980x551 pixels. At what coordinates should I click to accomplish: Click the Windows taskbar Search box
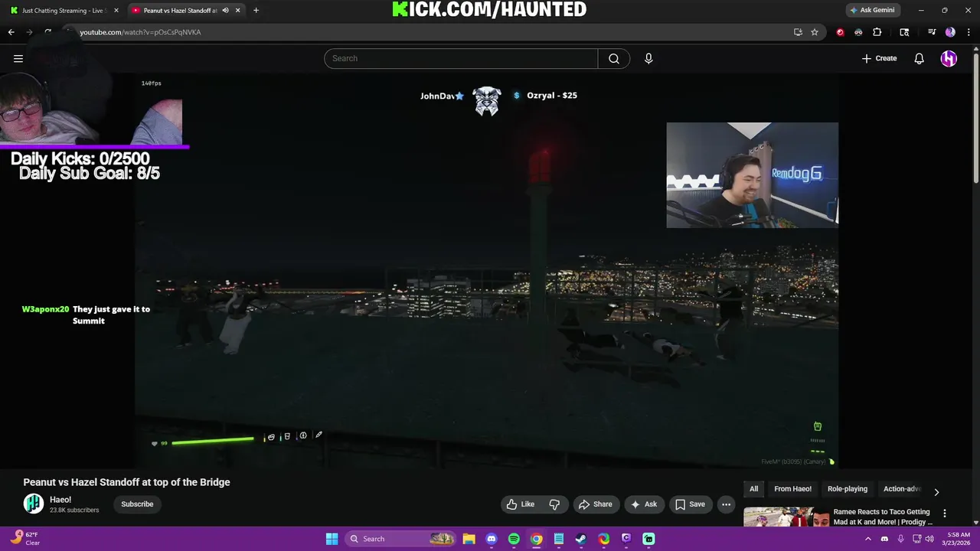point(401,539)
